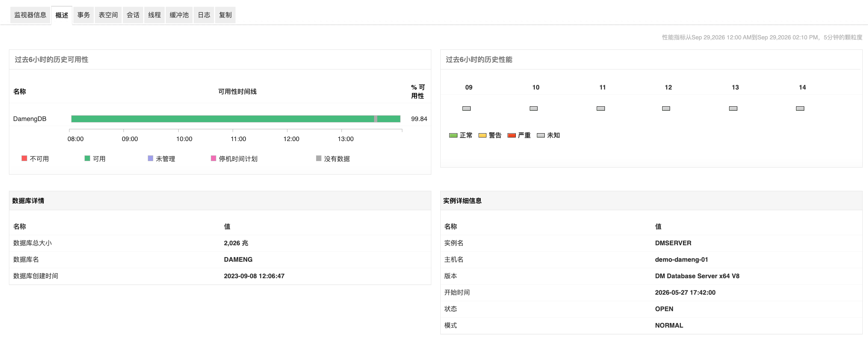Viewport: 868px width, 338px height.
Task: Go to the 会话 tab
Action: 133,15
